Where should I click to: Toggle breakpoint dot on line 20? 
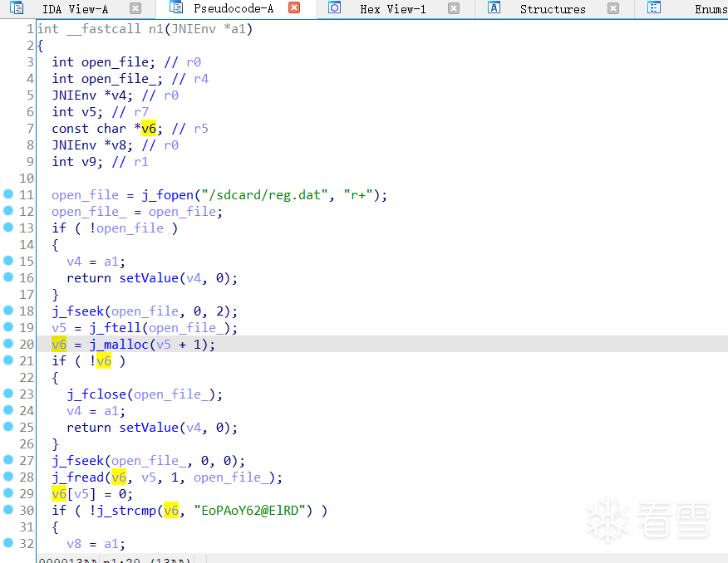pyautogui.click(x=8, y=344)
